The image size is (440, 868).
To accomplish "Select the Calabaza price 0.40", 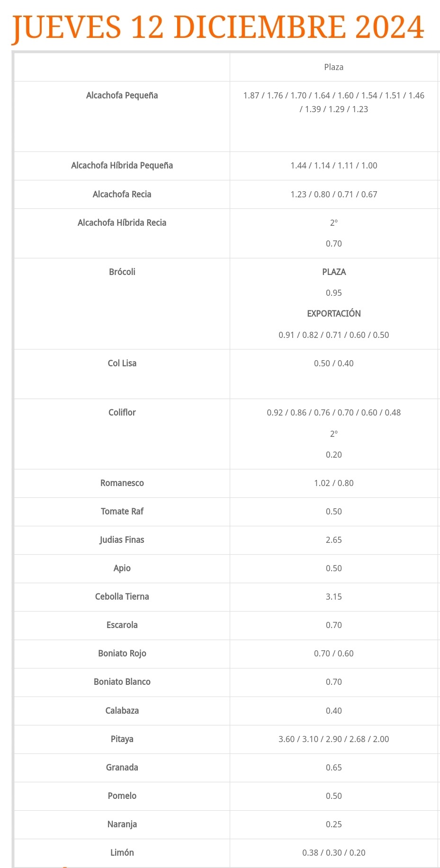I will click(x=334, y=711).
